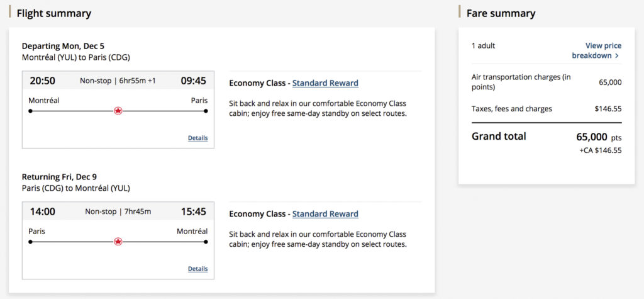
Task: Click the Flight summary heading
Action: (x=54, y=13)
